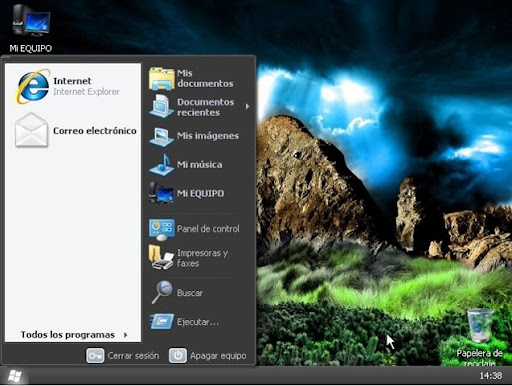Expand the Todos los programas arrow

125,335
